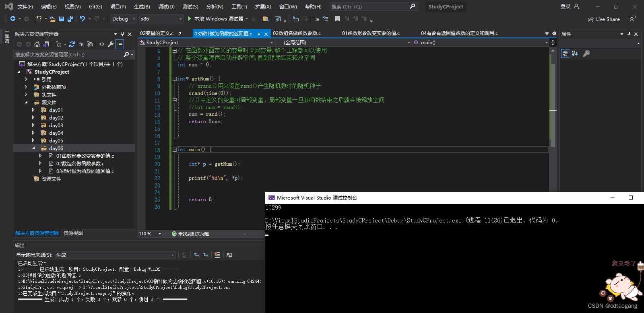This screenshot has width=644, height=313.
Task: Click the StudyCProject project node
Action: pyautogui.click(x=52, y=72)
